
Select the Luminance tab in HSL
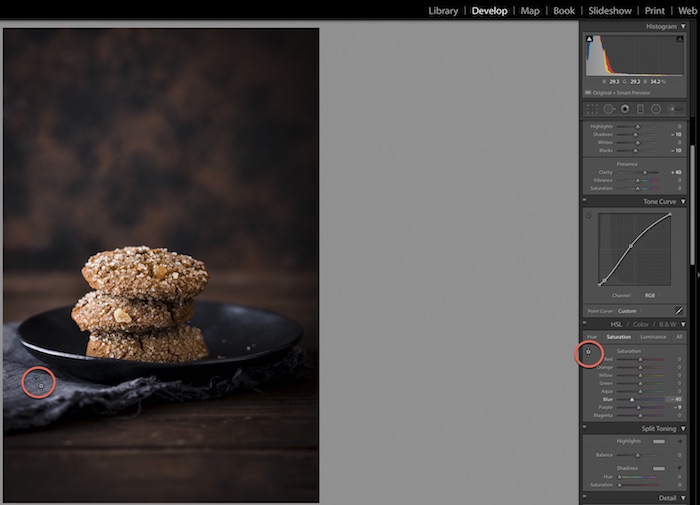[653, 337]
